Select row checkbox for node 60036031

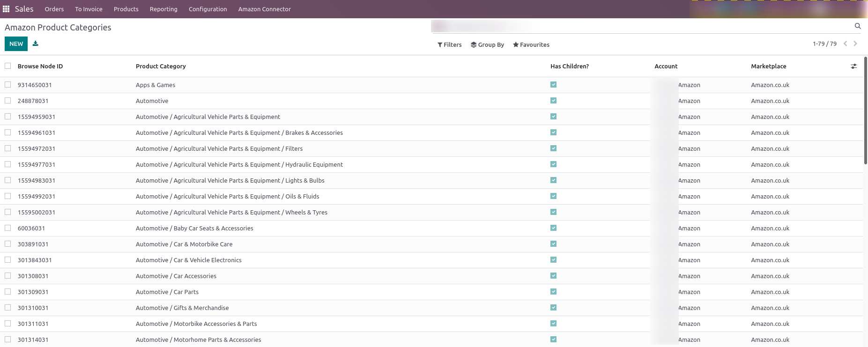(8, 228)
